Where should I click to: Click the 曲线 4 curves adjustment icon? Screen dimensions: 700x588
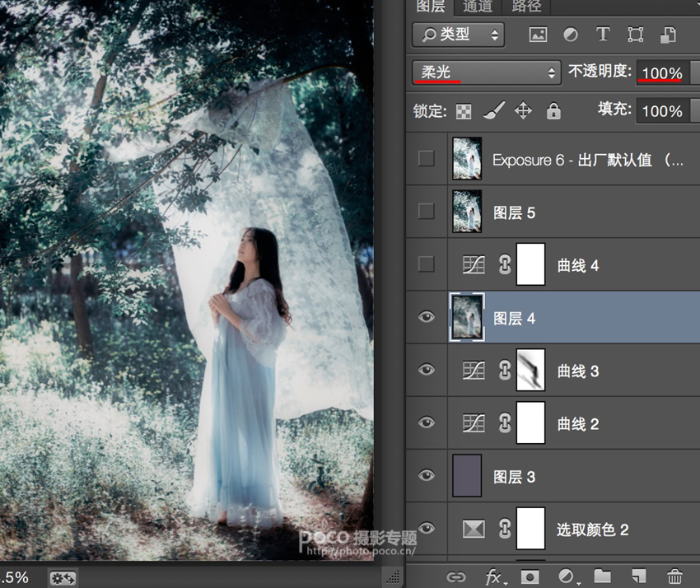point(474,264)
